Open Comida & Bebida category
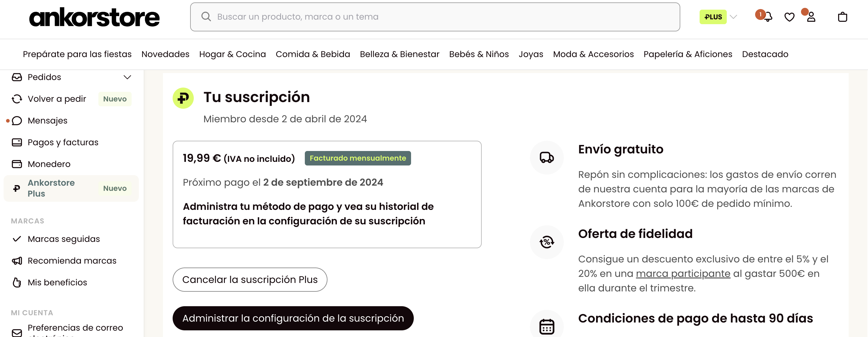This screenshot has height=337, width=868. click(x=313, y=54)
